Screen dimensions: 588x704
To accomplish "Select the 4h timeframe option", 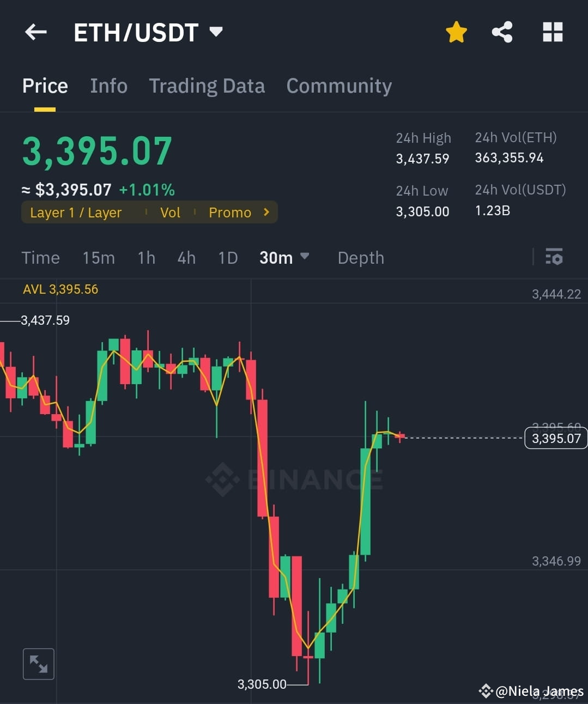I will [186, 257].
